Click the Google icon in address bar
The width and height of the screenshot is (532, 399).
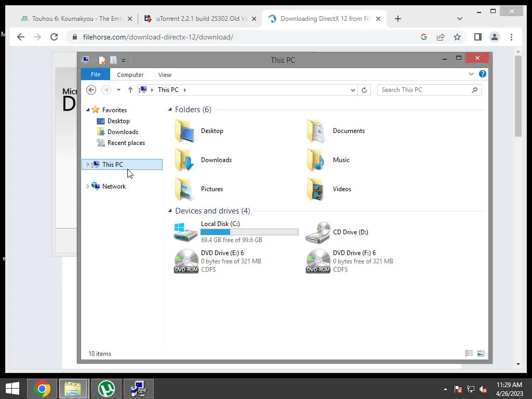[424, 37]
